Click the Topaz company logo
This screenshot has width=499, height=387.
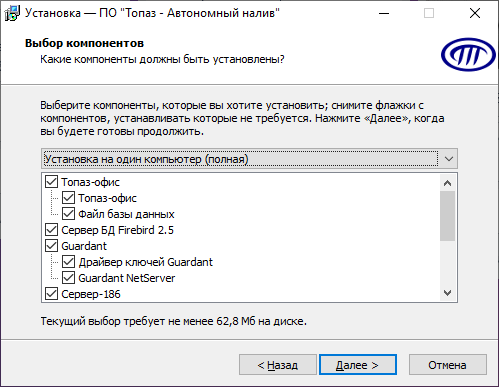coord(468,54)
